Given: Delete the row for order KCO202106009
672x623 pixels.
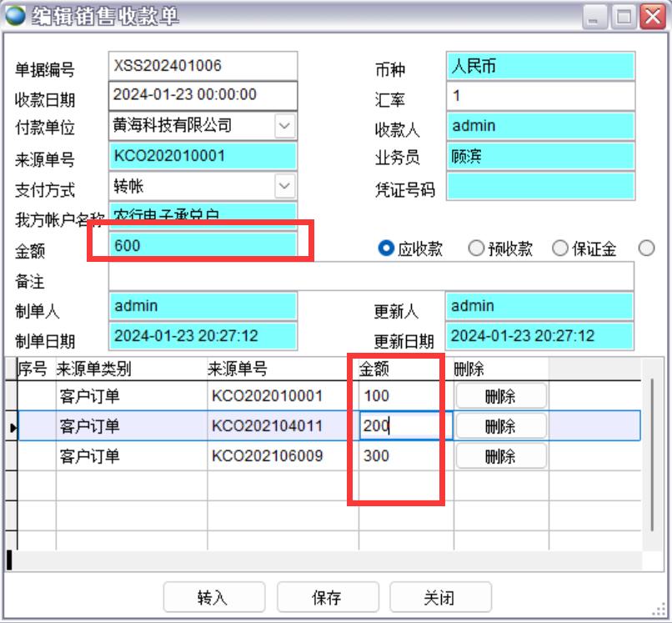Looking at the screenshot, I should point(500,456).
